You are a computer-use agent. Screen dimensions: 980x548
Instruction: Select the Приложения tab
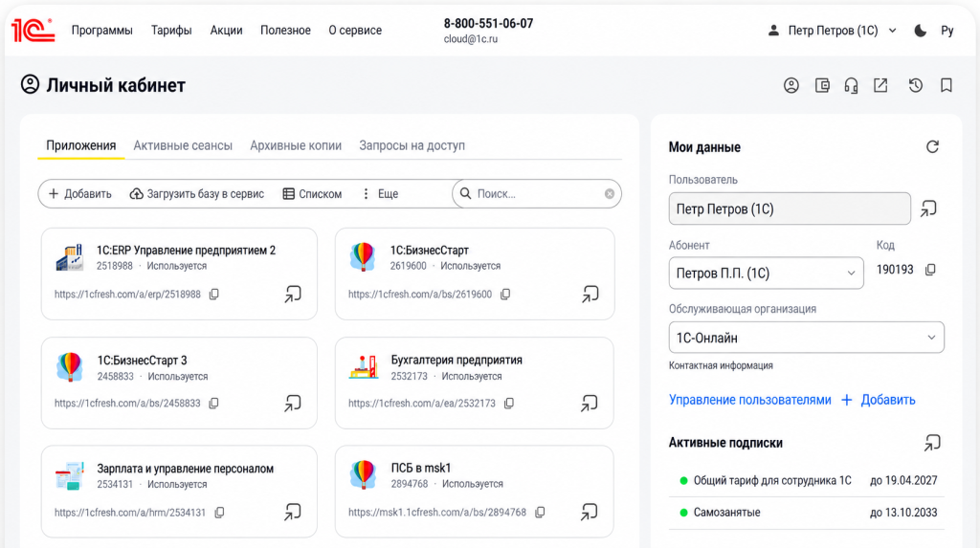click(x=81, y=145)
